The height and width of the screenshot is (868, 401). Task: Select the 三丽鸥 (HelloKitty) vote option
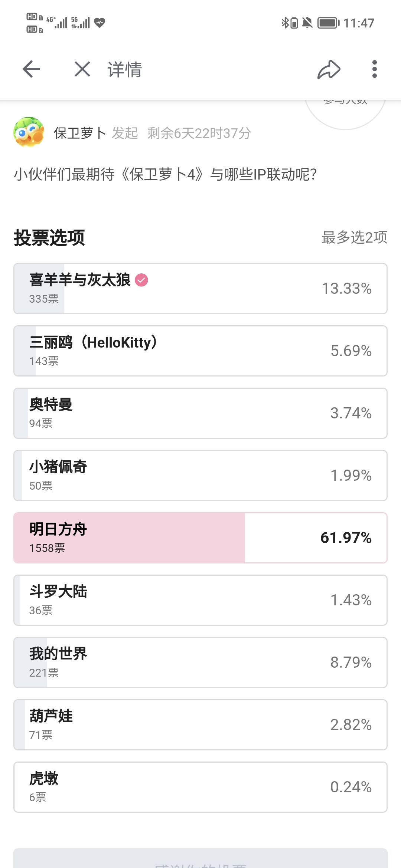tap(200, 351)
